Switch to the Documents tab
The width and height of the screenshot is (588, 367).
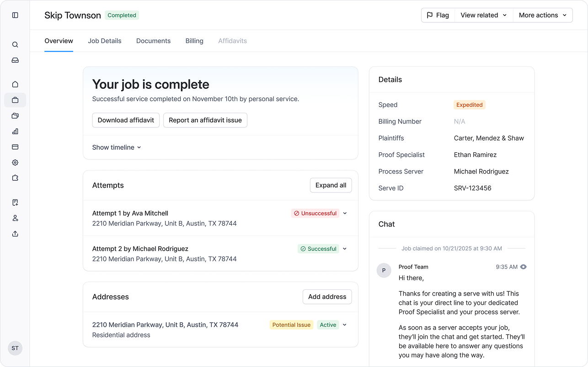tap(153, 41)
